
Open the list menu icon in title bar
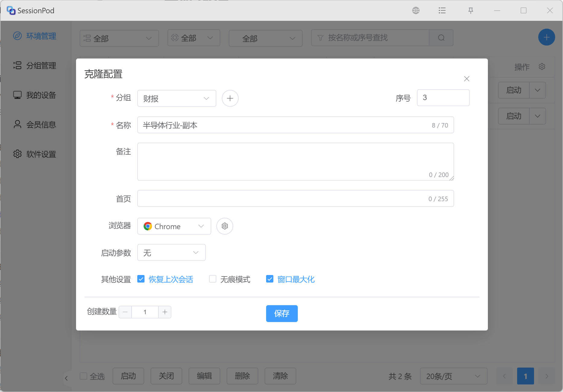coord(442,11)
